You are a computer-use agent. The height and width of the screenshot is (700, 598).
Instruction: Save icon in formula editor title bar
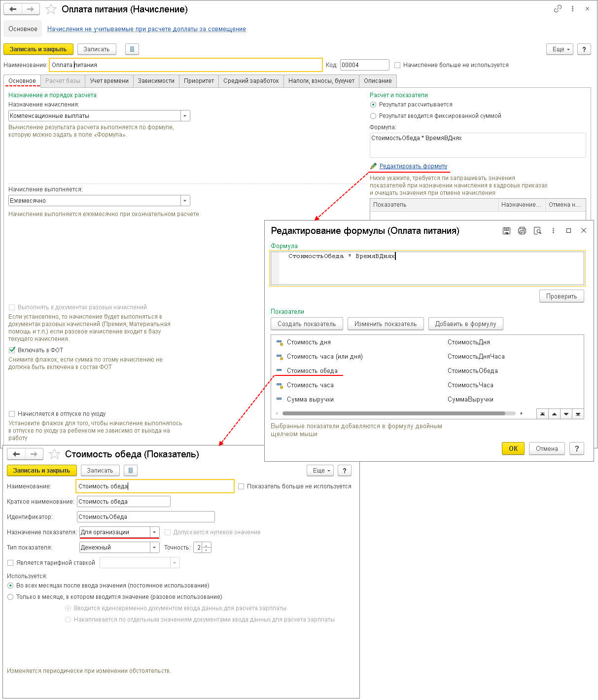point(506,231)
